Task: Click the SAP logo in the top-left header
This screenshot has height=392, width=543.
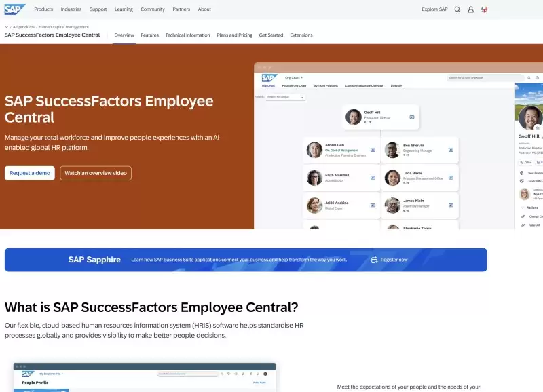Action: 15,9
